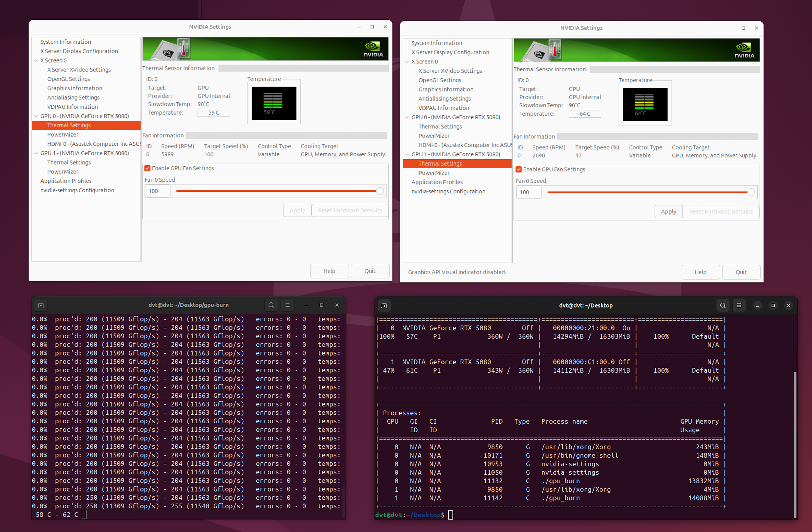Click search icon in Desktop terminal
Viewport: 812px width, 532px height.
[x=722, y=305]
